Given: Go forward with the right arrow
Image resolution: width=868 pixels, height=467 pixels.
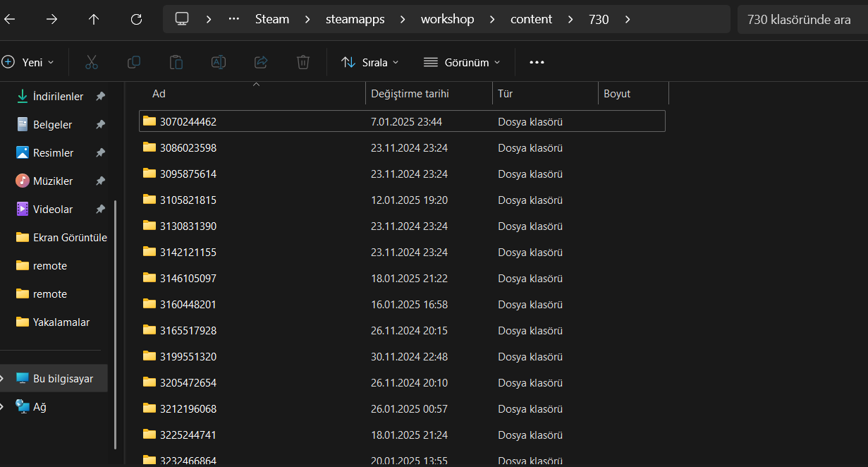Looking at the screenshot, I should 51,19.
